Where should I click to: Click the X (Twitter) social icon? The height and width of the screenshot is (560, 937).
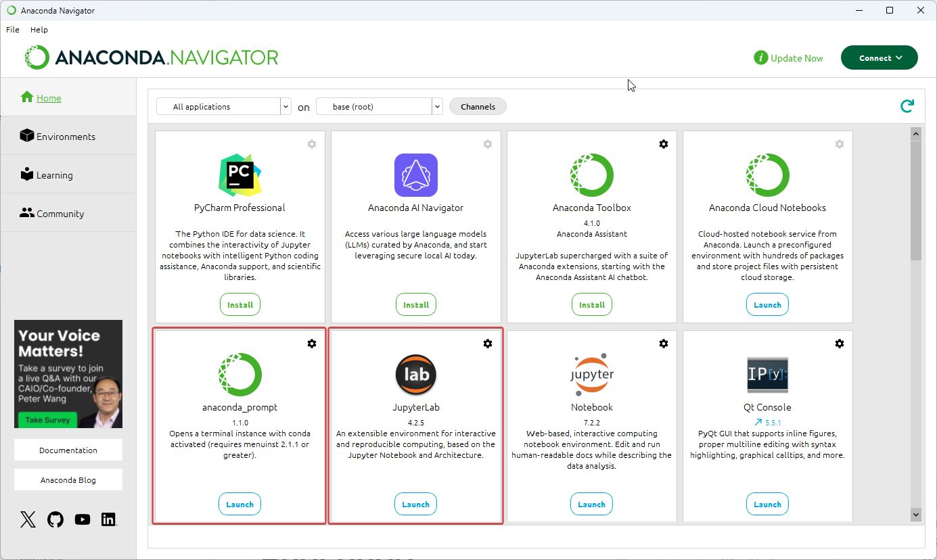click(x=28, y=519)
